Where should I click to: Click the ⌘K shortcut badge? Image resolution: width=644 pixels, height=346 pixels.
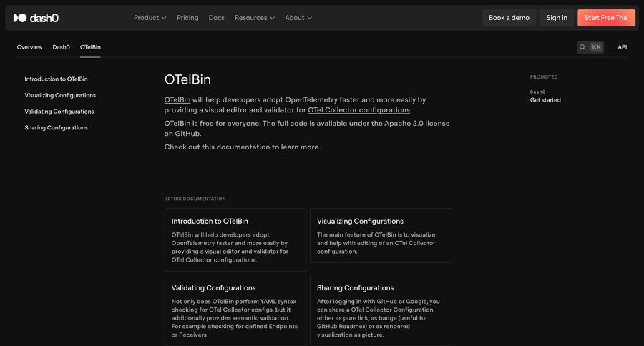point(595,47)
